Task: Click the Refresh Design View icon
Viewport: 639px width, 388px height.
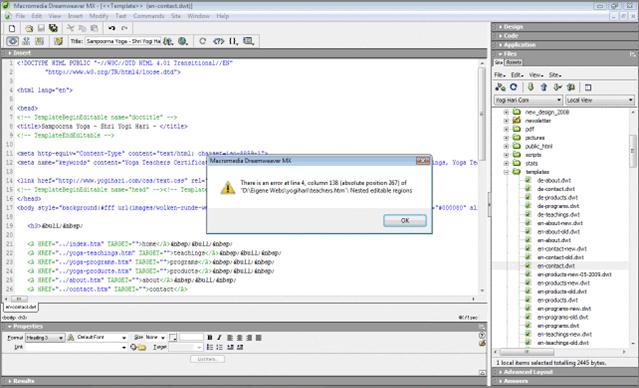Action: (x=203, y=41)
